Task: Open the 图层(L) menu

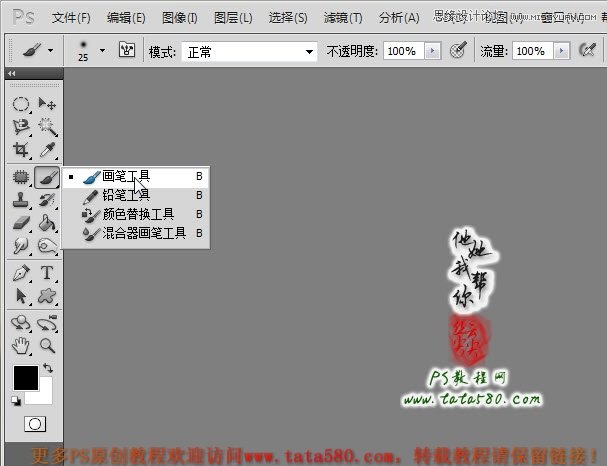Action: pyautogui.click(x=233, y=18)
